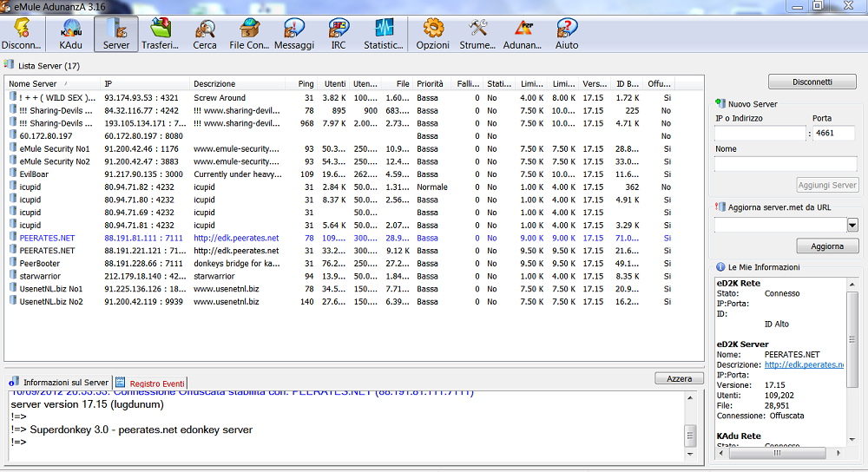Sort by IP column header

145,83
